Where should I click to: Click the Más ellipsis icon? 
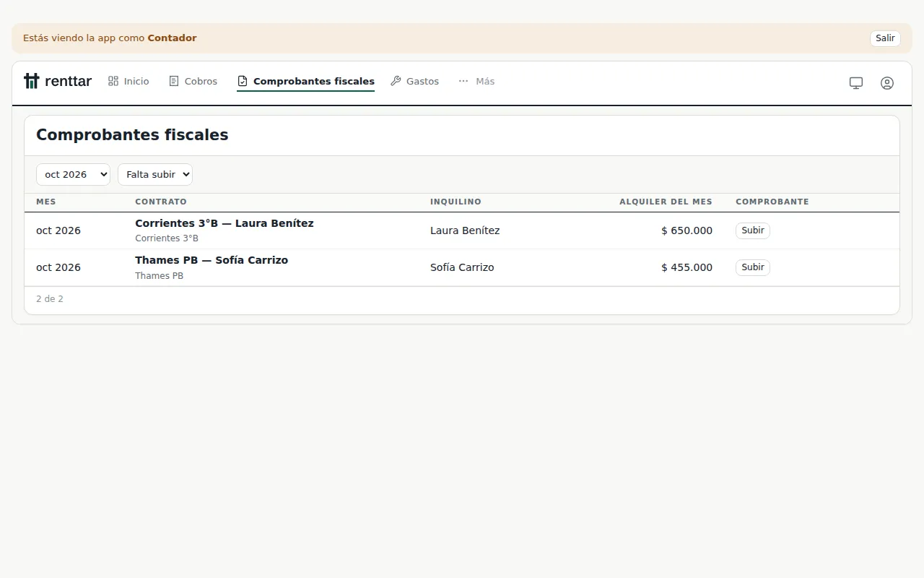click(463, 81)
